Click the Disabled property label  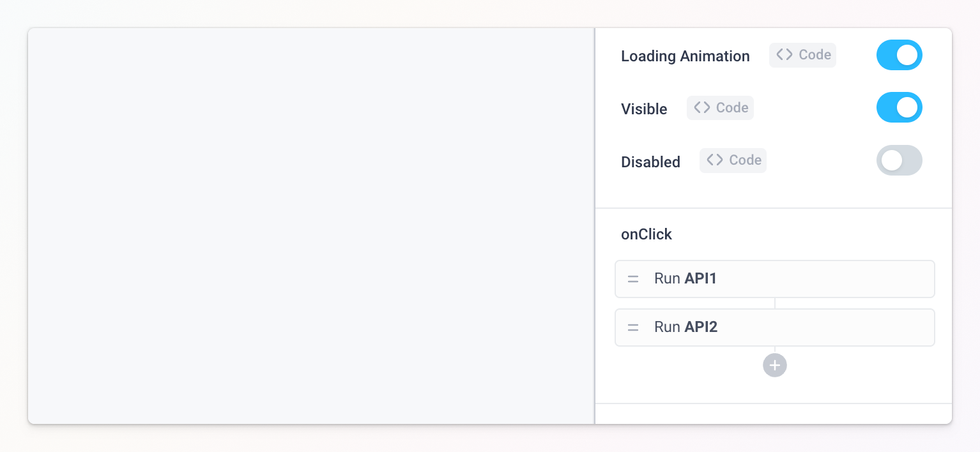tap(650, 162)
